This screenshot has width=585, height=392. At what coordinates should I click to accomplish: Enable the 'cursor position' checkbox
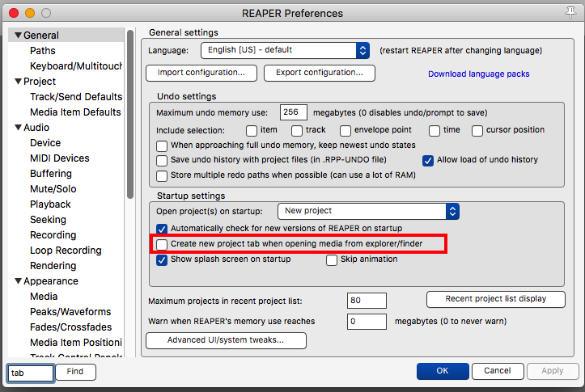tap(477, 131)
